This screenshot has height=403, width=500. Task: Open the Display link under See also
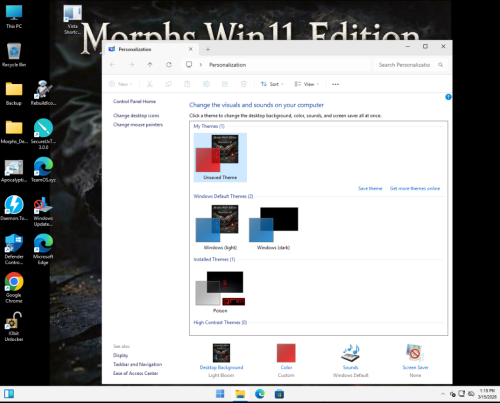[120, 355]
